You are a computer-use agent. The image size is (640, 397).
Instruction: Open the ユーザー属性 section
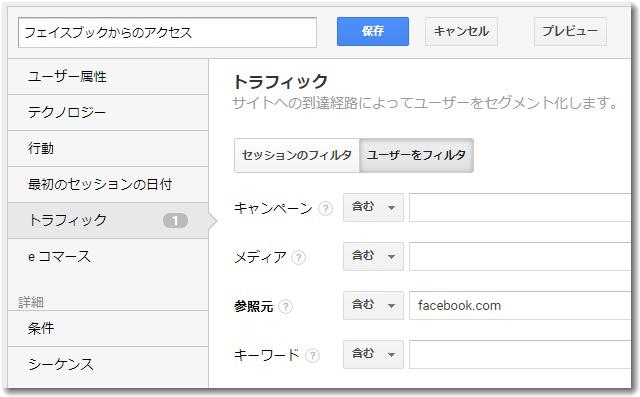click(x=108, y=77)
